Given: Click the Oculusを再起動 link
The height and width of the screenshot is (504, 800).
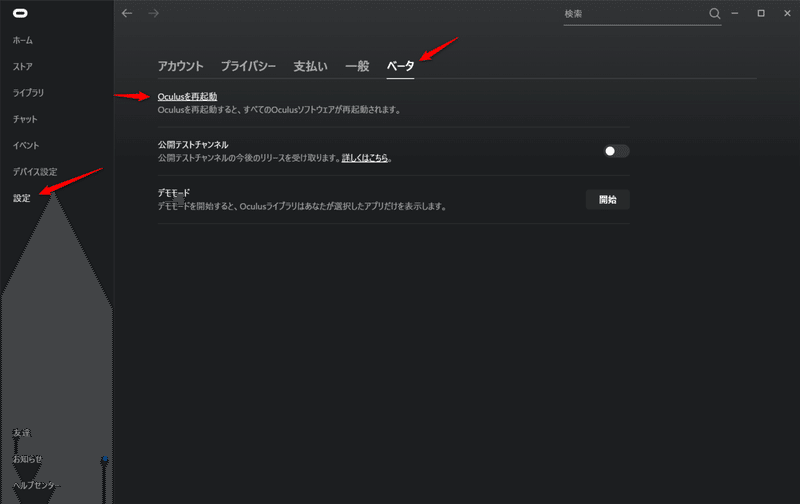Looking at the screenshot, I should click(x=187, y=96).
